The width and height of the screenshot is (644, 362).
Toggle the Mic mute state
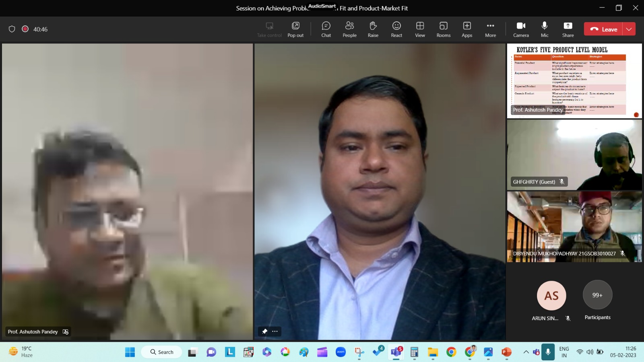pos(545,29)
